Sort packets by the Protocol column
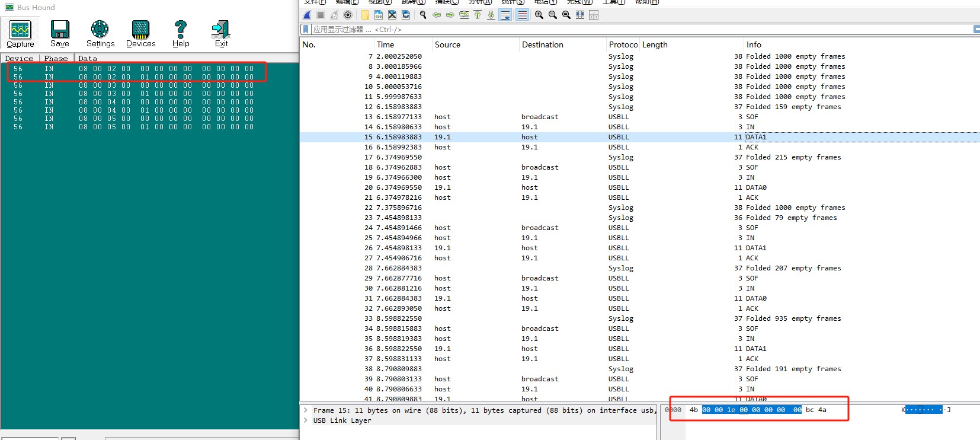This screenshot has height=440, width=980. pos(623,44)
